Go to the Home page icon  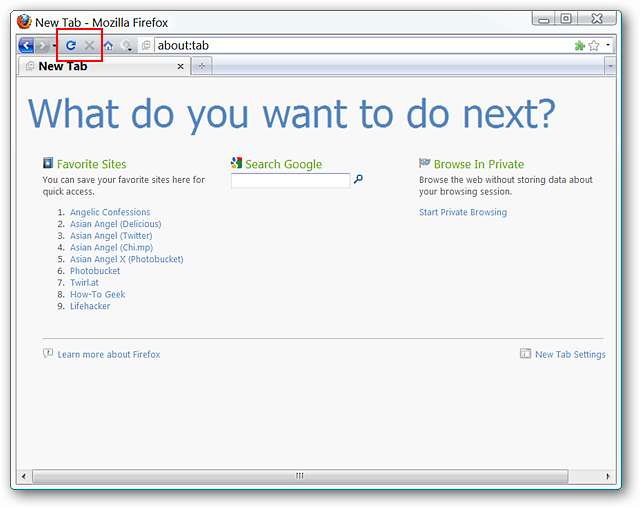tap(108, 46)
